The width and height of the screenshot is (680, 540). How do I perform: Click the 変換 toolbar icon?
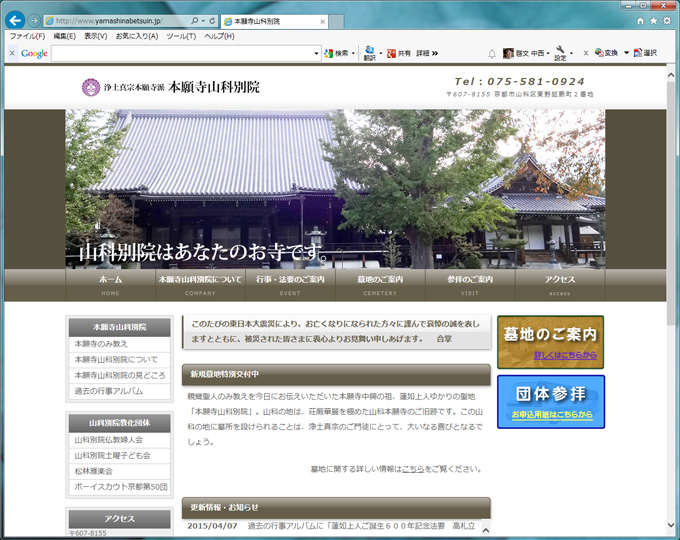607,53
